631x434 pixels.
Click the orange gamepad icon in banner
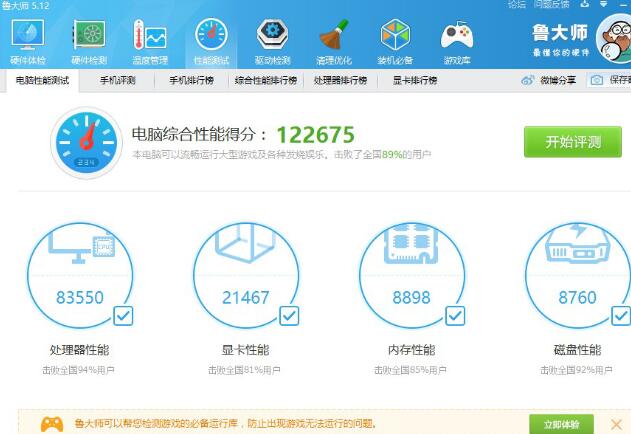[x=52, y=424]
